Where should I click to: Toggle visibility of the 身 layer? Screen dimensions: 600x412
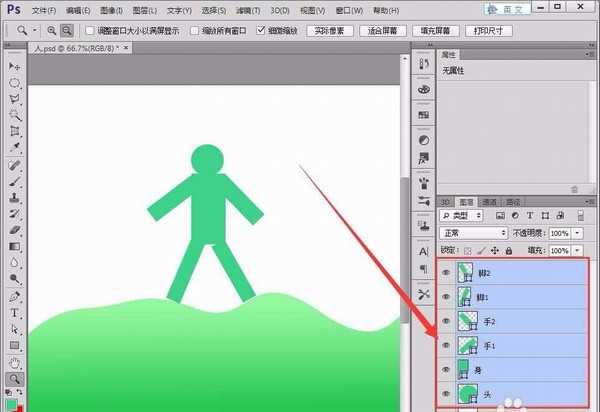446,370
